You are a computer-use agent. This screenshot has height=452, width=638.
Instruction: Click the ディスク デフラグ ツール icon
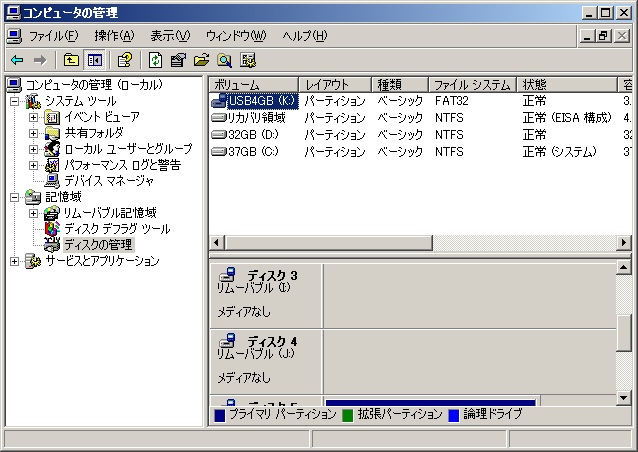coord(52,229)
